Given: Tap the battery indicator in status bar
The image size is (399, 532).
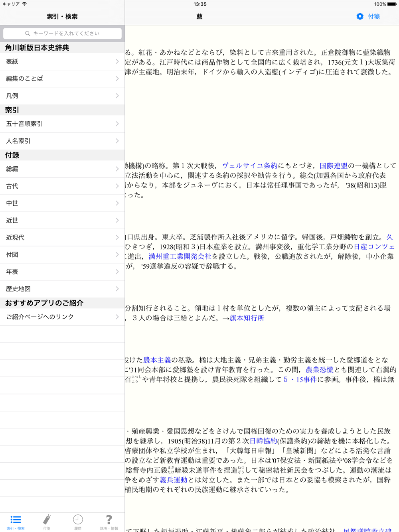Looking at the screenshot, I should pos(392,4).
